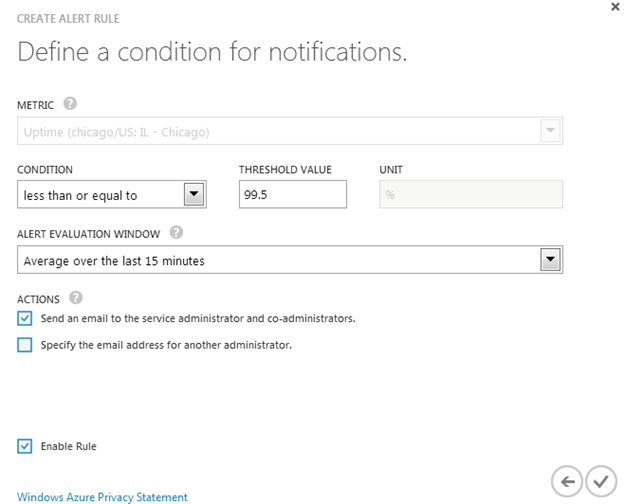The width and height of the screenshot is (624, 504).
Task: Click the Enable Rule label text
Action: pos(68,446)
